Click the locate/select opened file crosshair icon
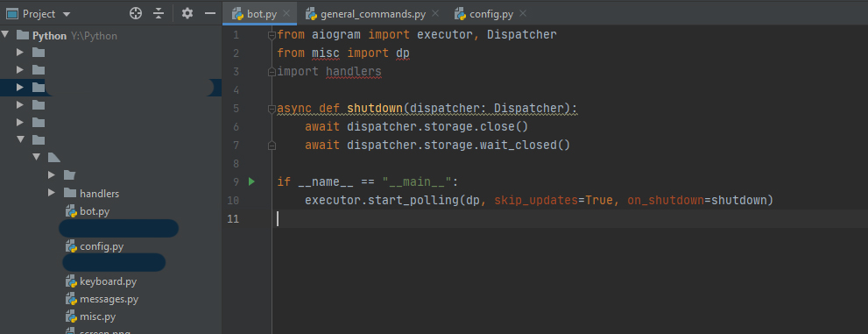 pos(136,13)
